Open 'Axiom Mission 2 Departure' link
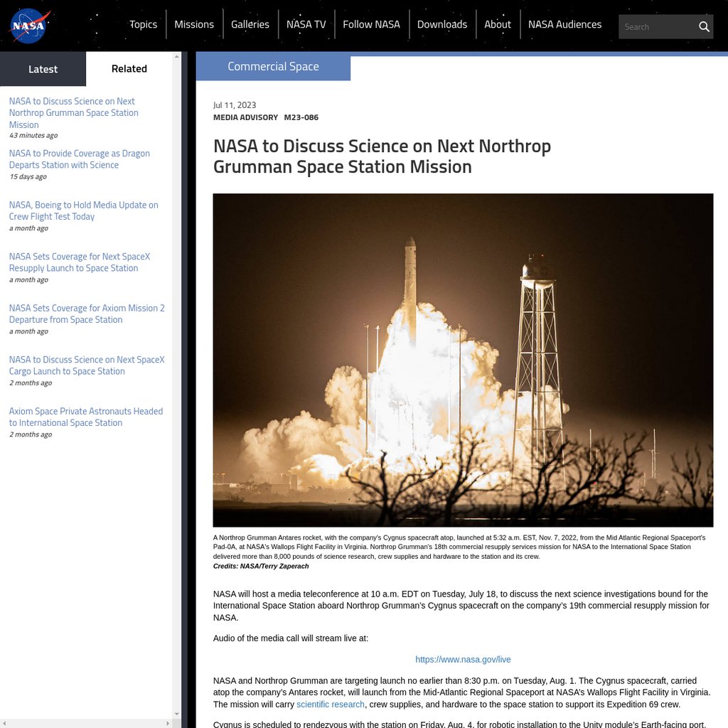The height and width of the screenshot is (728, 728). [87, 314]
